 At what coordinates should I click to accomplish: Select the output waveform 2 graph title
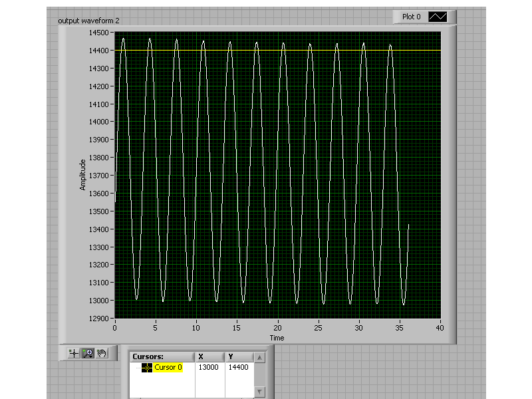(x=89, y=21)
